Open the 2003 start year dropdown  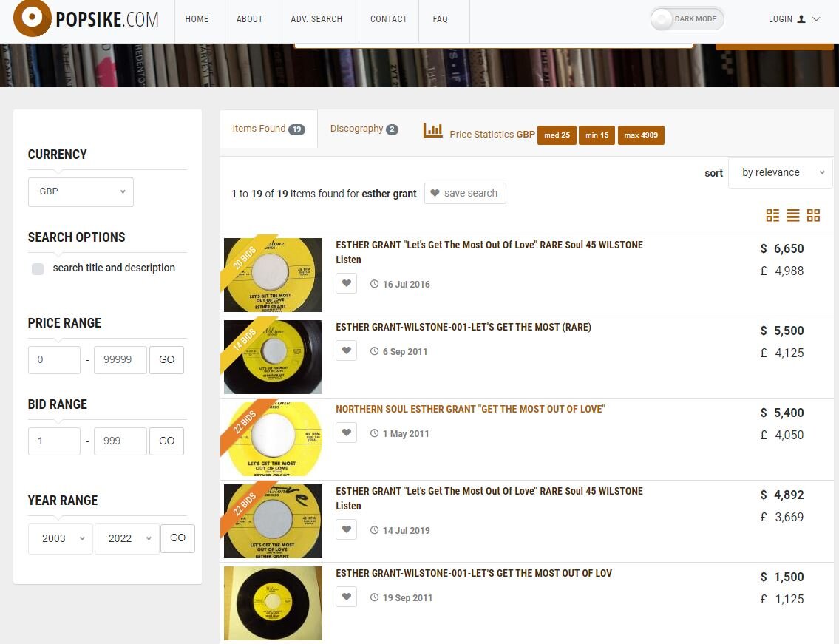point(61,538)
